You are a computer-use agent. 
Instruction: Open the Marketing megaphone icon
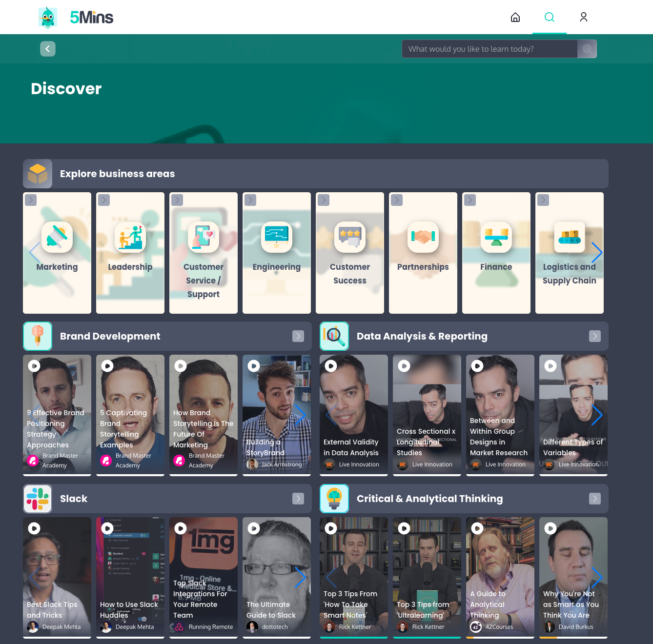tap(57, 237)
